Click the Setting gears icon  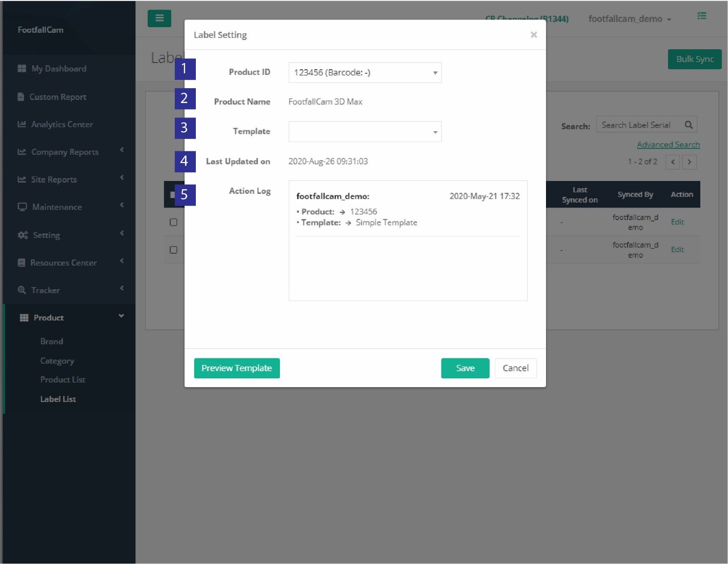pos(23,235)
